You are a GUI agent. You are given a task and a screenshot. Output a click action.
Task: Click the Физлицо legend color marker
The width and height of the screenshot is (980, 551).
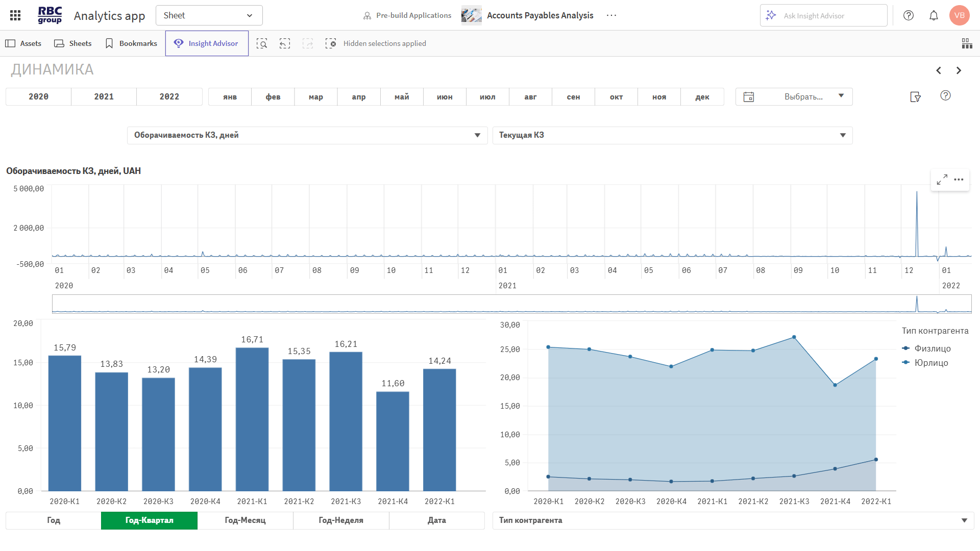[x=906, y=348]
